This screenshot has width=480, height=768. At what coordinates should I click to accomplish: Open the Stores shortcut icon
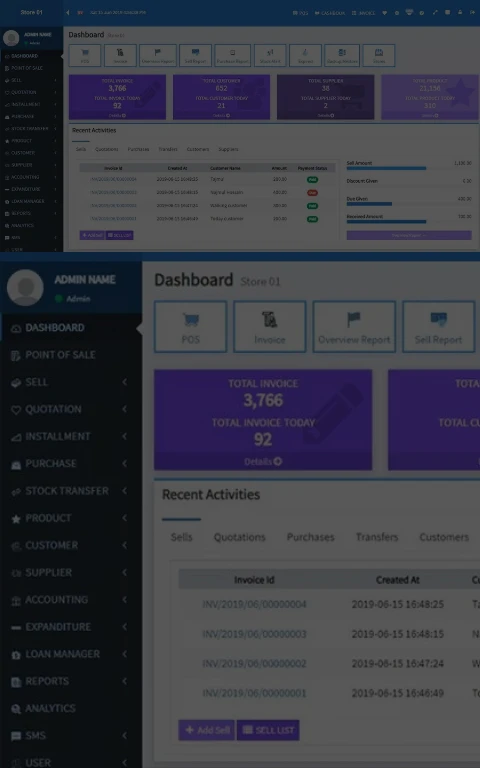tap(379, 55)
